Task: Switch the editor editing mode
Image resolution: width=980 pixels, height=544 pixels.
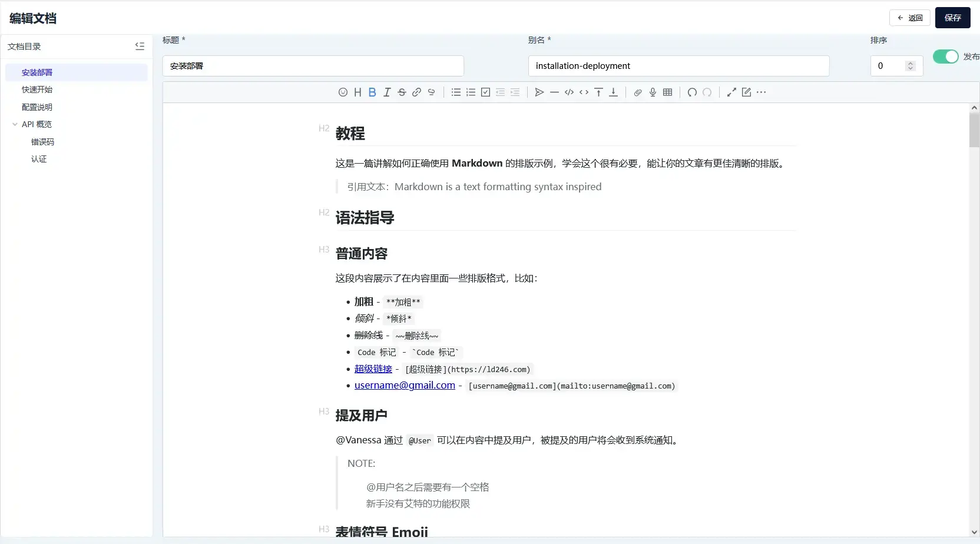Action: point(746,92)
